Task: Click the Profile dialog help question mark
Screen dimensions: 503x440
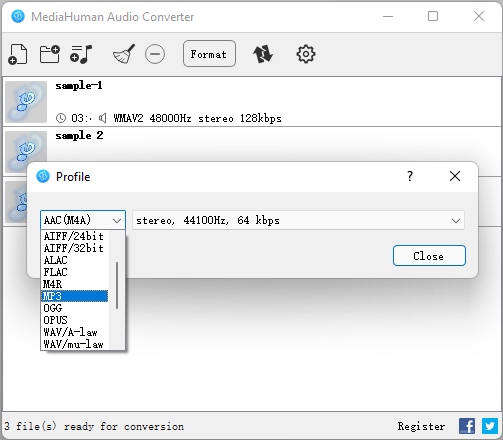Action: tap(410, 176)
